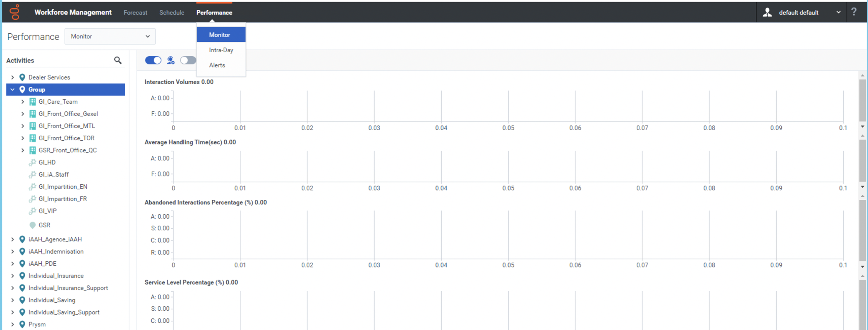The width and height of the screenshot is (868, 330).
Task: Click the agent filter icon between toggles
Action: [171, 60]
